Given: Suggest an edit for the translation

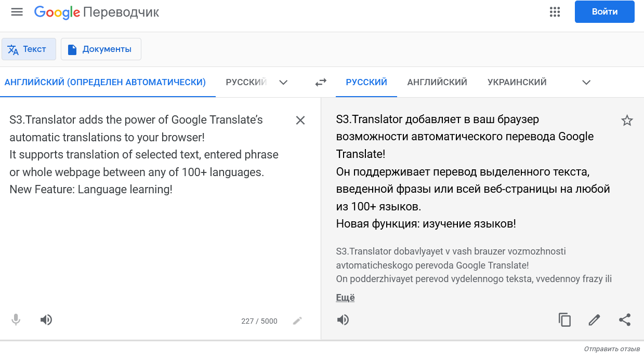Looking at the screenshot, I should pos(595,320).
